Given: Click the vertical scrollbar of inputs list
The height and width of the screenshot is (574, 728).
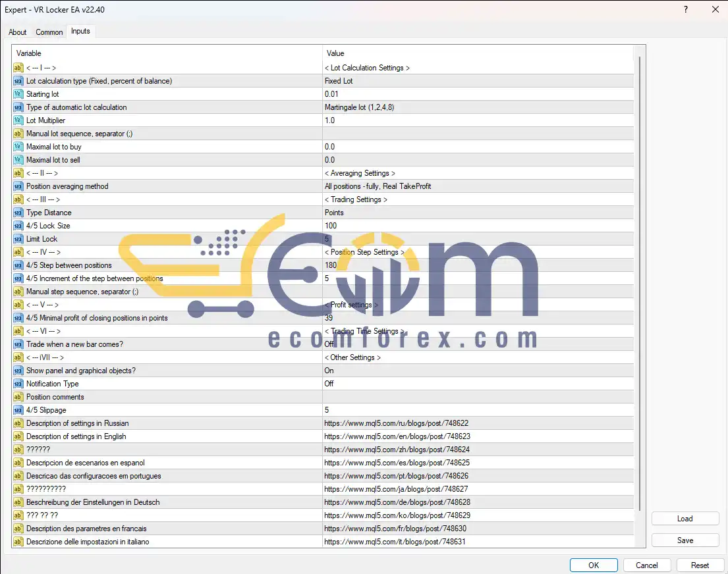Looking at the screenshot, I should [x=639, y=296].
